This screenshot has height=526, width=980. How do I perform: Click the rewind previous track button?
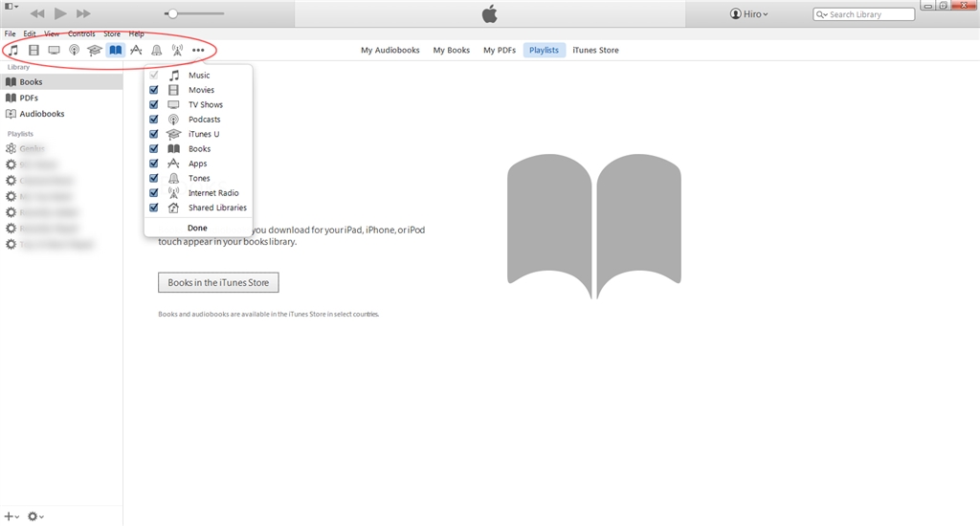pyautogui.click(x=37, y=13)
